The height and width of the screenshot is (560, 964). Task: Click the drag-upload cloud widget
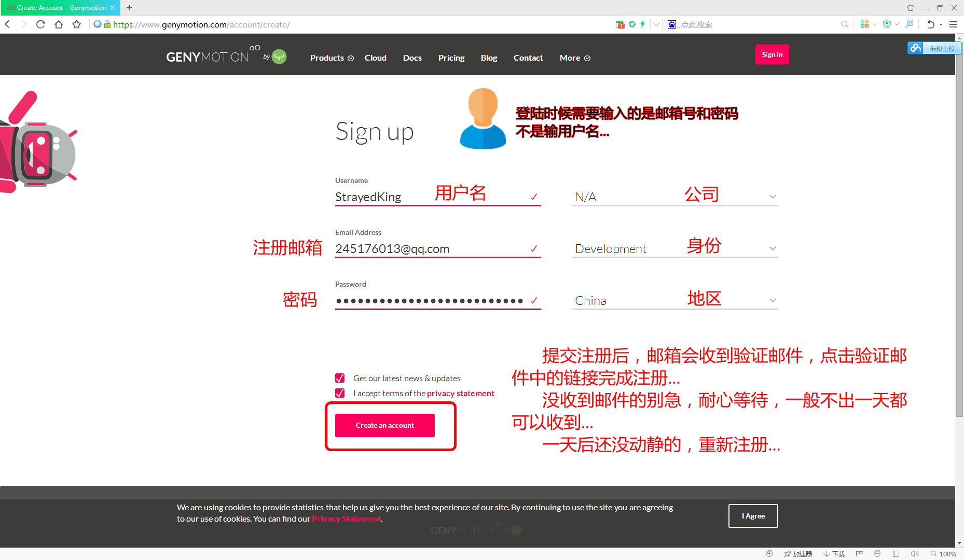point(934,48)
